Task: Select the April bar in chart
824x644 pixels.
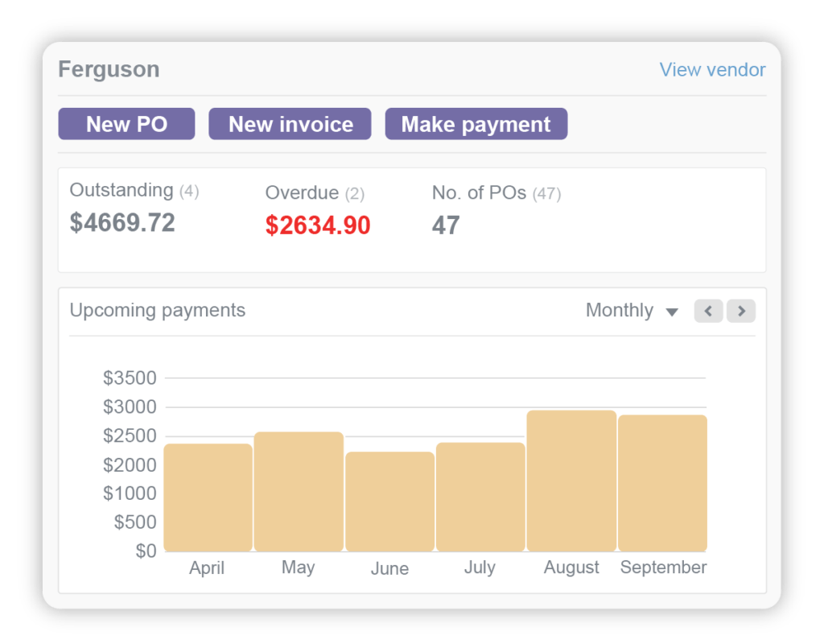Action: coord(208,497)
